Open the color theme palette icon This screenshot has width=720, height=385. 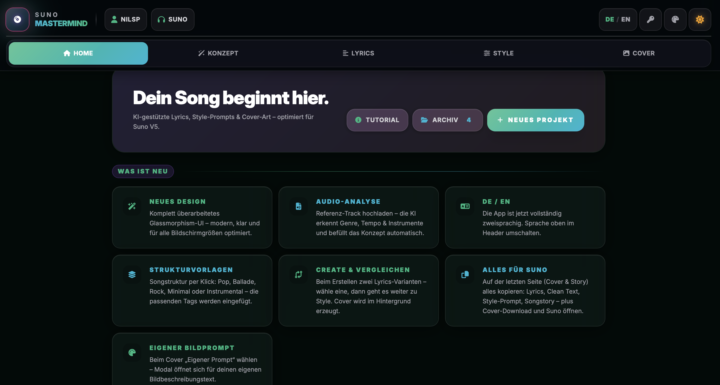tap(675, 20)
